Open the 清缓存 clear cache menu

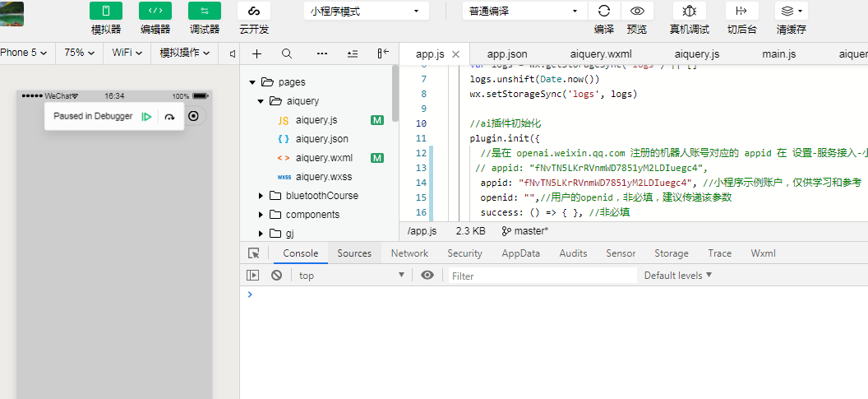[x=792, y=11]
